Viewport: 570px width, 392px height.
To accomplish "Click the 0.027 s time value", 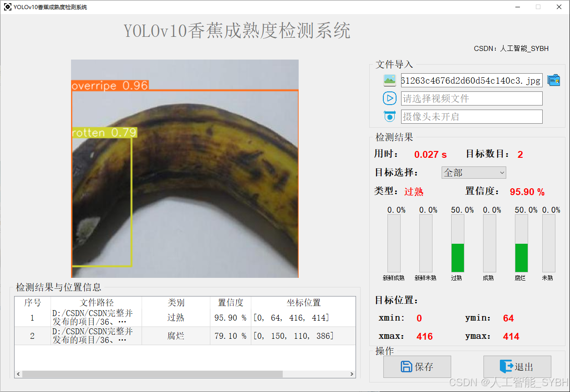I will click(x=430, y=155).
